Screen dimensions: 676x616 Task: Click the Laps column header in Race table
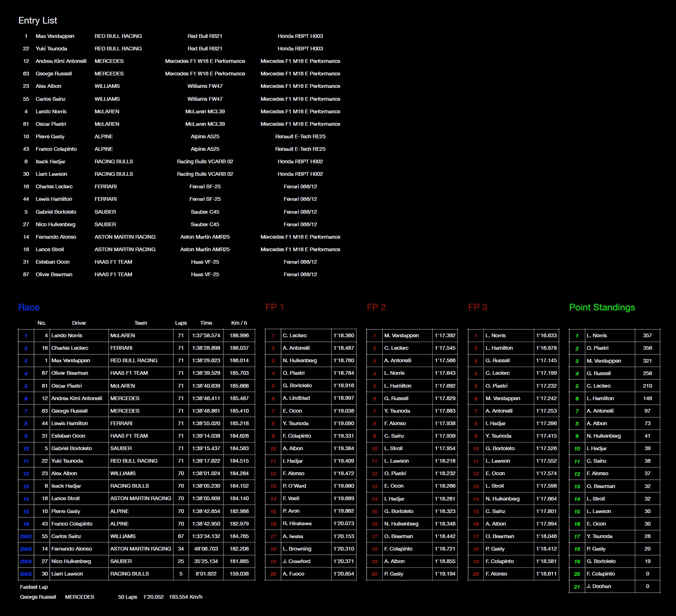(181, 323)
